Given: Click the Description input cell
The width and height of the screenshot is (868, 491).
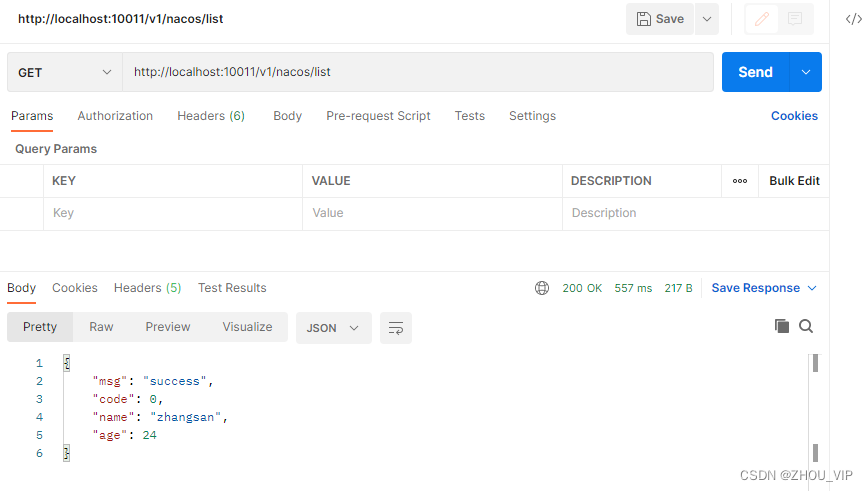Looking at the screenshot, I should (x=695, y=213).
